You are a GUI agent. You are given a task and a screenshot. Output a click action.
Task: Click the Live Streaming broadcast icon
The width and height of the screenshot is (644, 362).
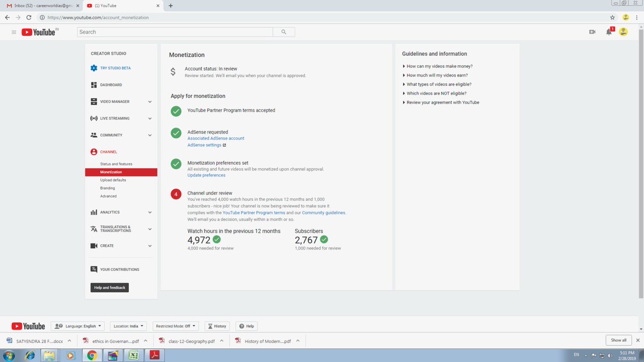click(94, 118)
